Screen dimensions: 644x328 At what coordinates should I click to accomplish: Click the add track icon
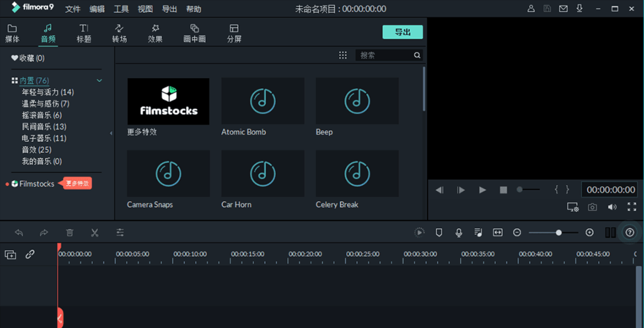point(10,255)
